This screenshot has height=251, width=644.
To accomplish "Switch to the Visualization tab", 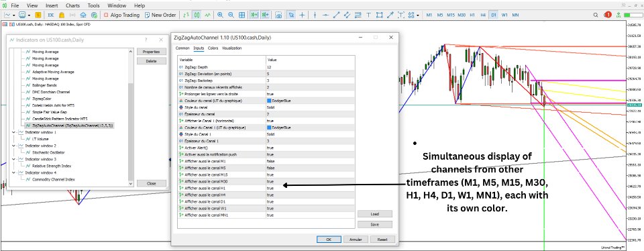I will click(231, 48).
